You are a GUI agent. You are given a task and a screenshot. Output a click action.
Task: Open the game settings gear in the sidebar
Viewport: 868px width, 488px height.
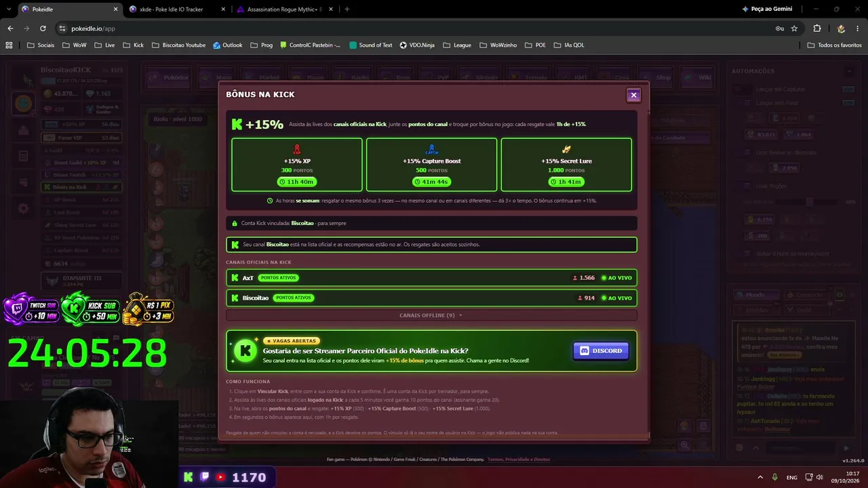[23, 208]
